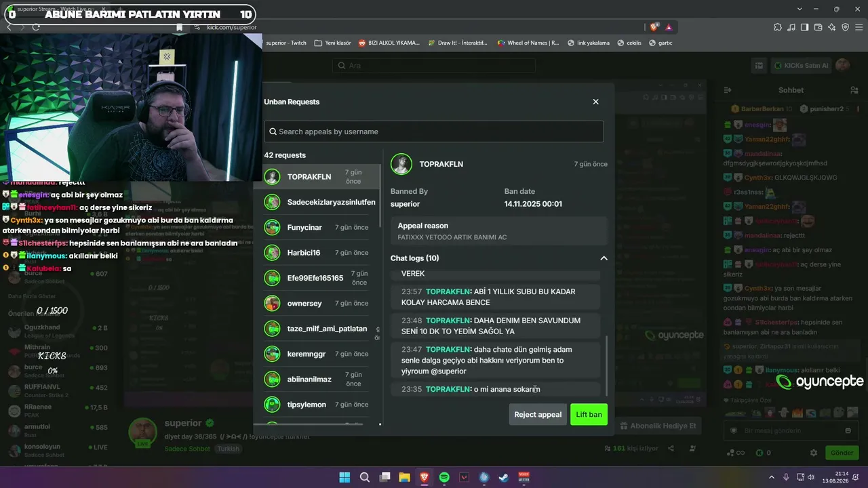Screen dimensions: 868x488
Task: Select TOPRAKFLN request in list
Action: [322, 177]
